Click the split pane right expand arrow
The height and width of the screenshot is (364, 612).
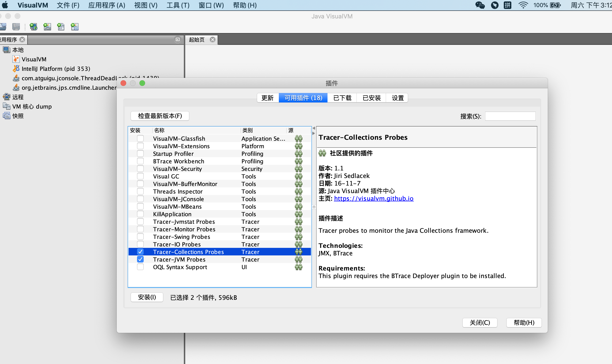[x=314, y=133]
